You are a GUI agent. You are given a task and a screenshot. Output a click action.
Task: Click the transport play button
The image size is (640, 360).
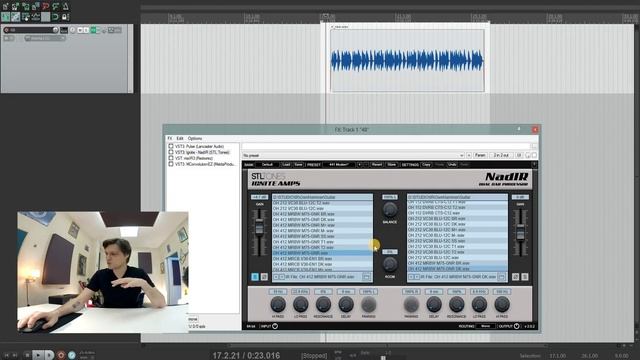coord(38,355)
